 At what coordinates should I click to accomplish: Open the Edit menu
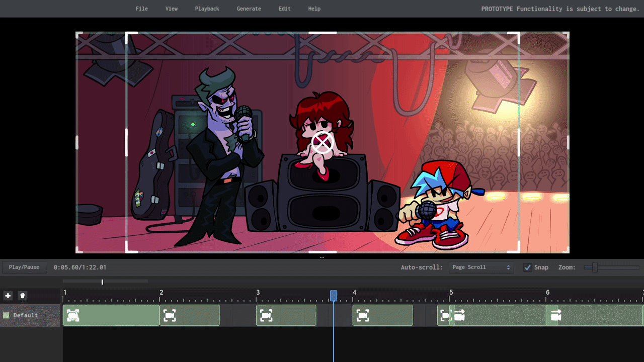tap(284, 9)
